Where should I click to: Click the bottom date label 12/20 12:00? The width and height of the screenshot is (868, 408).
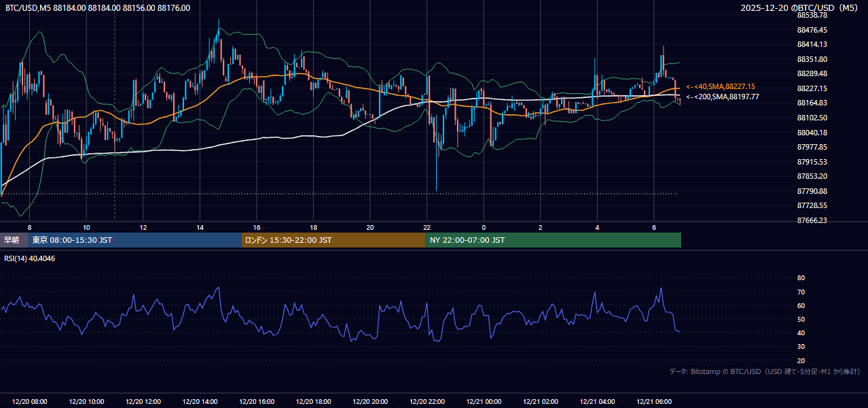pos(143,402)
